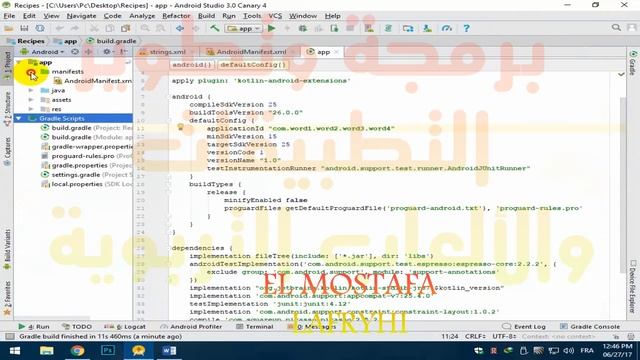This screenshot has height=360, width=640.
Task: Open the Build menu
Action: (x=206, y=16)
